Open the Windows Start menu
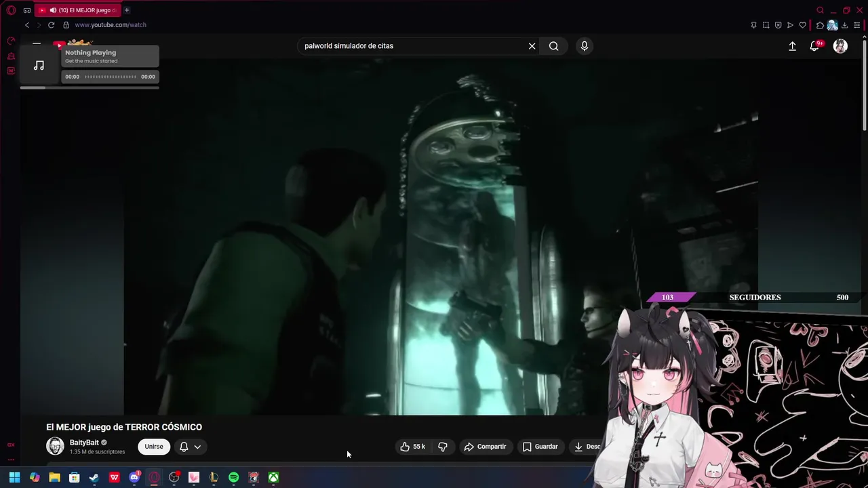The height and width of the screenshot is (488, 868). (x=14, y=478)
